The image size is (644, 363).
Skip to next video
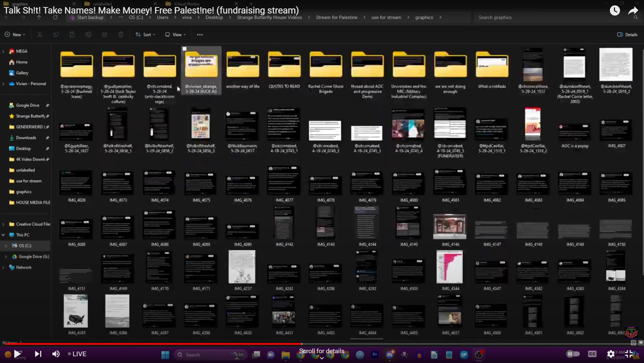(38, 354)
